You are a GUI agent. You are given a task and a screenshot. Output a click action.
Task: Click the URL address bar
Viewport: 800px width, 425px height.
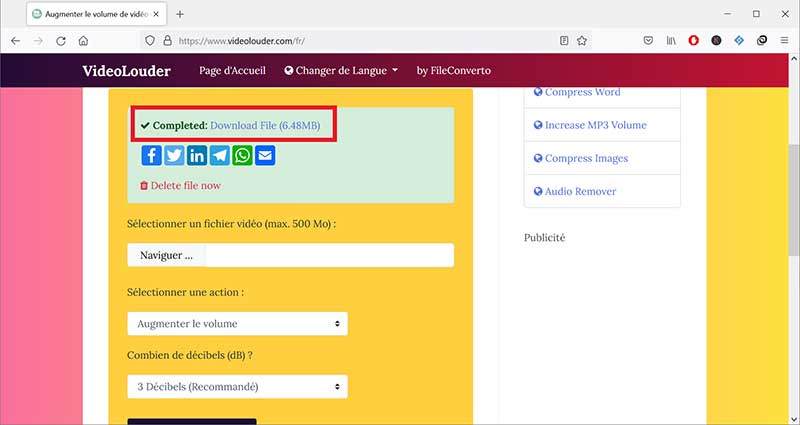point(365,41)
